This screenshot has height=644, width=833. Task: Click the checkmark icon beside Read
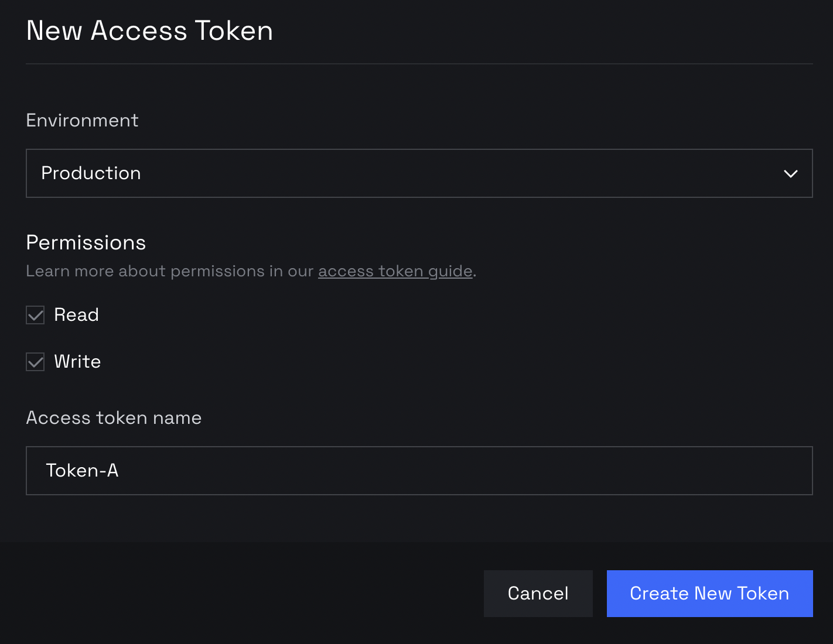[35, 316]
